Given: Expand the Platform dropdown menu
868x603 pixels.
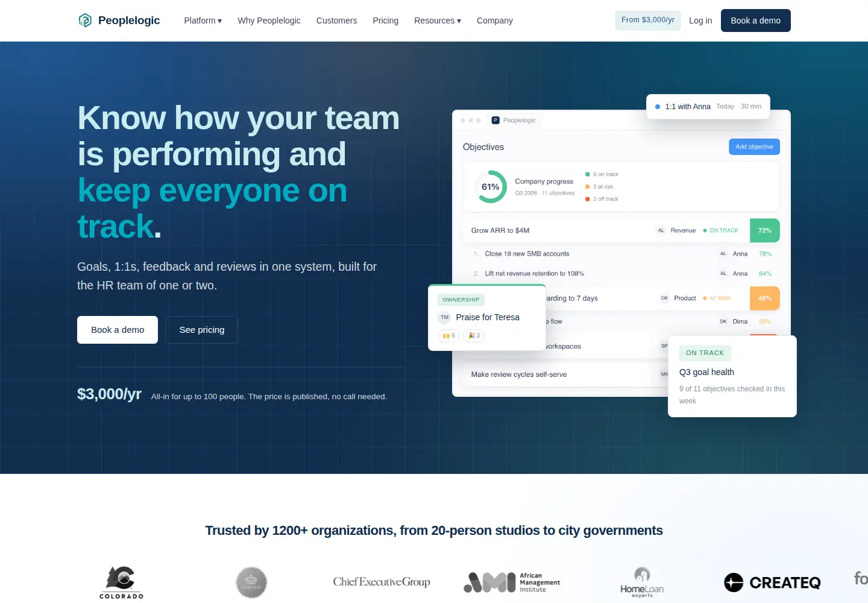Looking at the screenshot, I should [x=203, y=21].
